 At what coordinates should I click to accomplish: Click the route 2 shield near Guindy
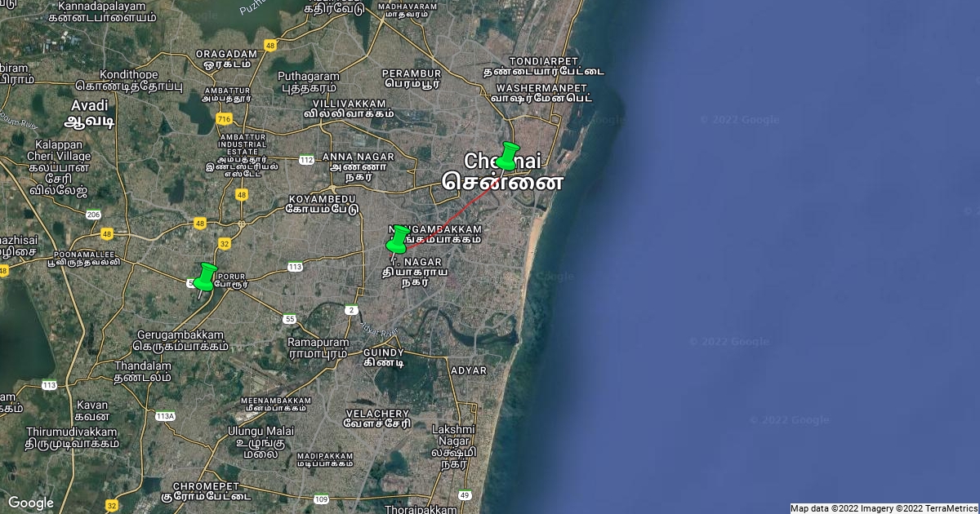(352, 310)
